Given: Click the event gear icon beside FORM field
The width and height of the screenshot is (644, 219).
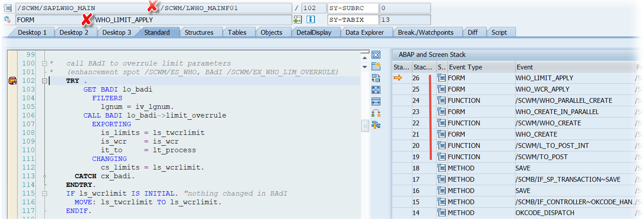Looking at the screenshot, I should tap(7, 20).
